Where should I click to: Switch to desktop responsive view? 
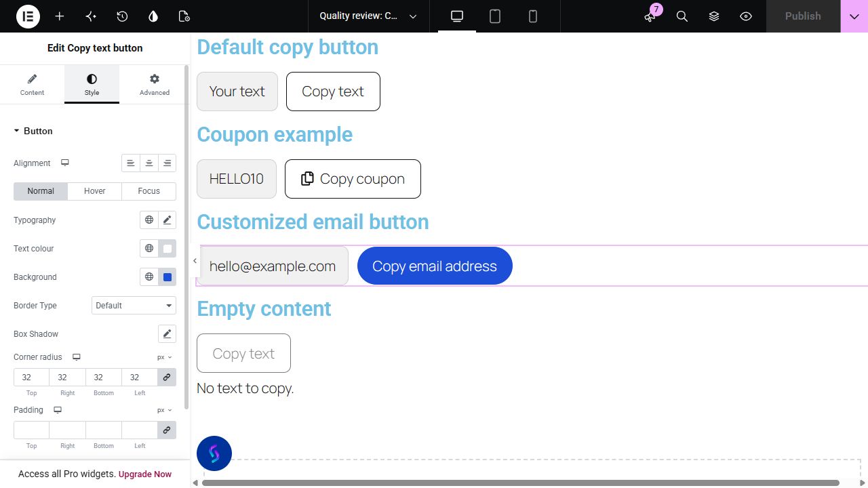point(457,16)
